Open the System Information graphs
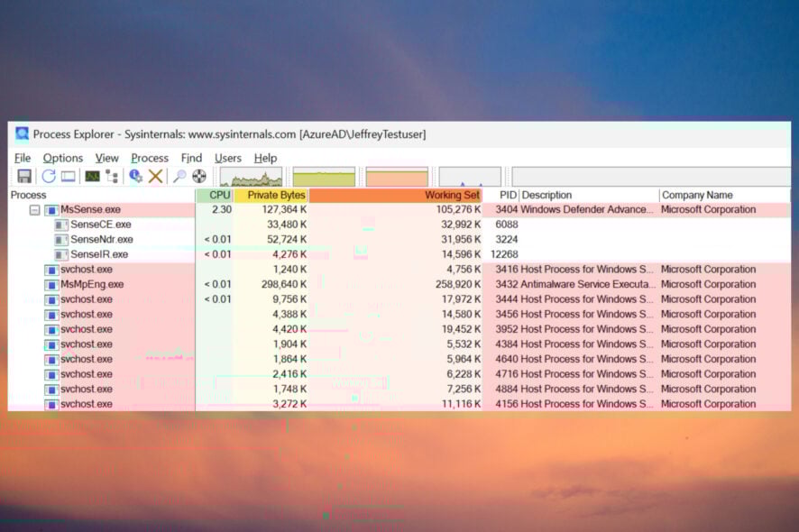Viewport: 799px width, 532px height. [91, 177]
